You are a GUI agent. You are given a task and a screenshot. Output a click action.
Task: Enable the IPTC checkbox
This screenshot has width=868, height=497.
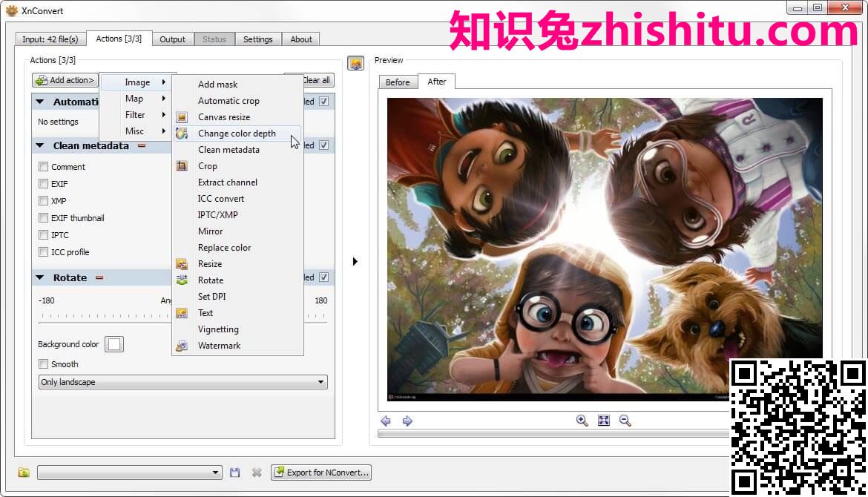click(43, 235)
